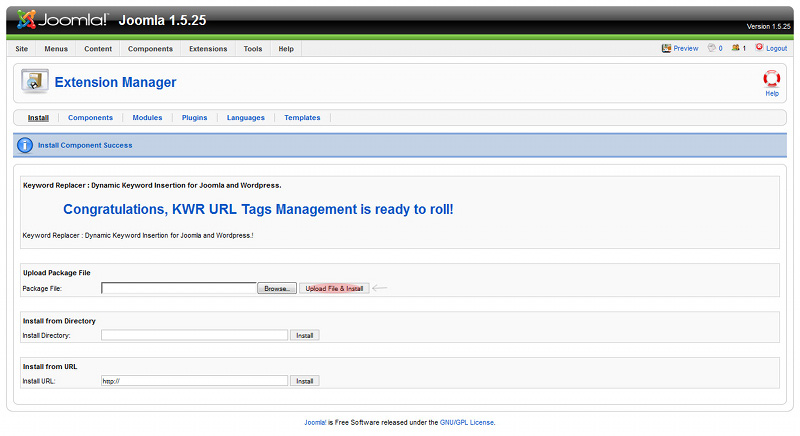Click the Joomla 1.5.25 site title

pyautogui.click(x=162, y=20)
